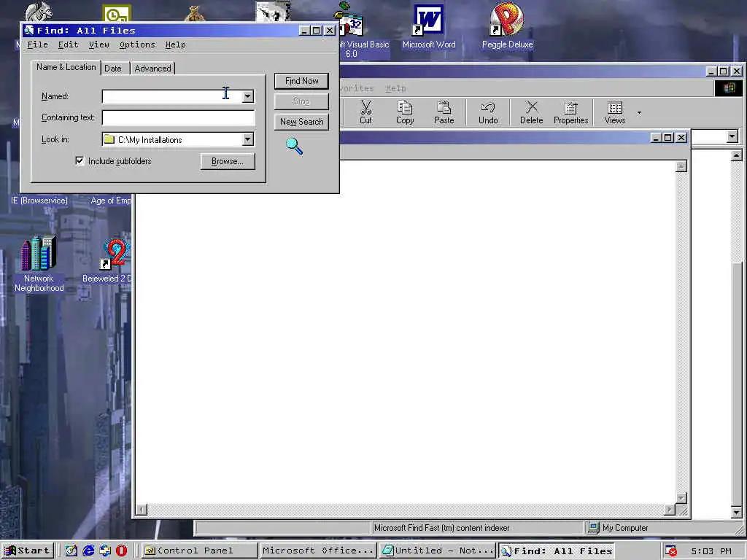Click into the Containing text field

[178, 117]
